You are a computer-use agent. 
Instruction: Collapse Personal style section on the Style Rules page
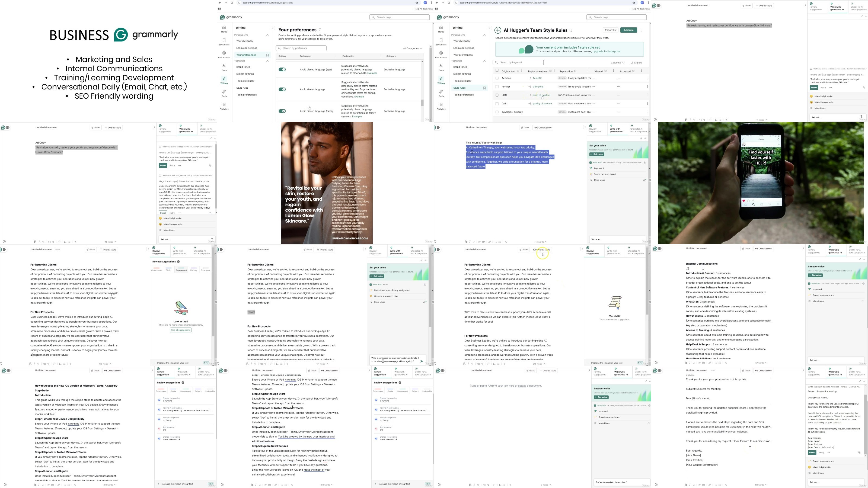[484, 35]
